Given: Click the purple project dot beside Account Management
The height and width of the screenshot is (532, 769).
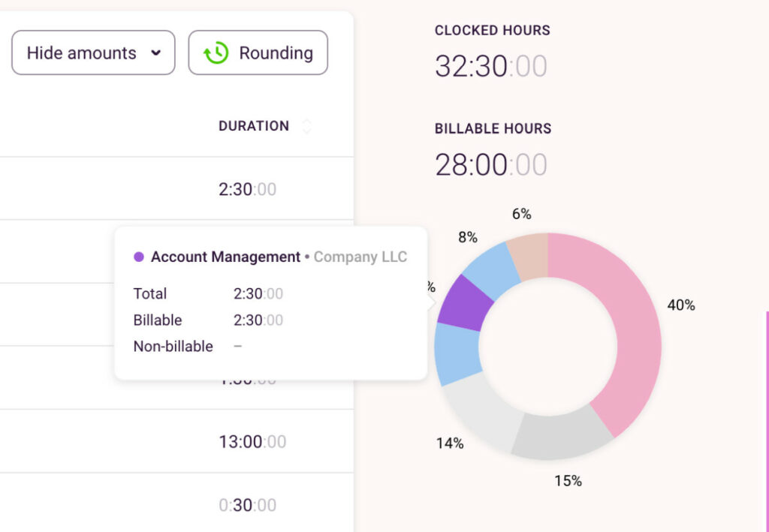Looking at the screenshot, I should point(137,257).
